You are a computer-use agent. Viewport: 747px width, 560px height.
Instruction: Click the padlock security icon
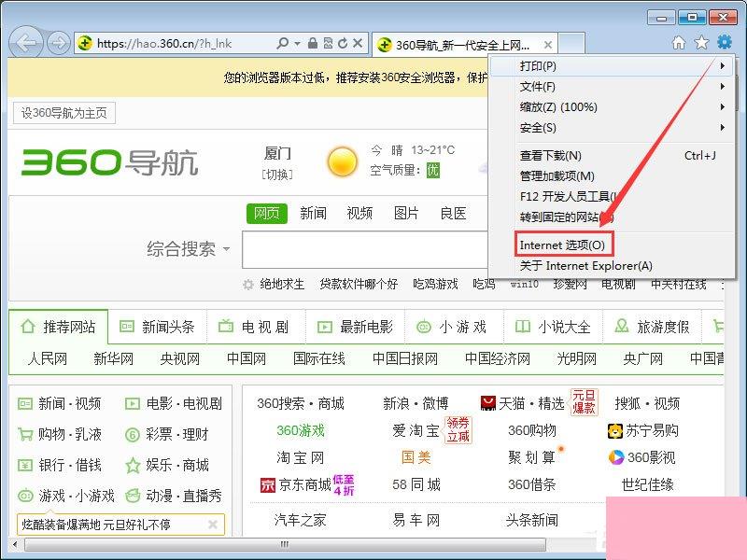click(313, 43)
